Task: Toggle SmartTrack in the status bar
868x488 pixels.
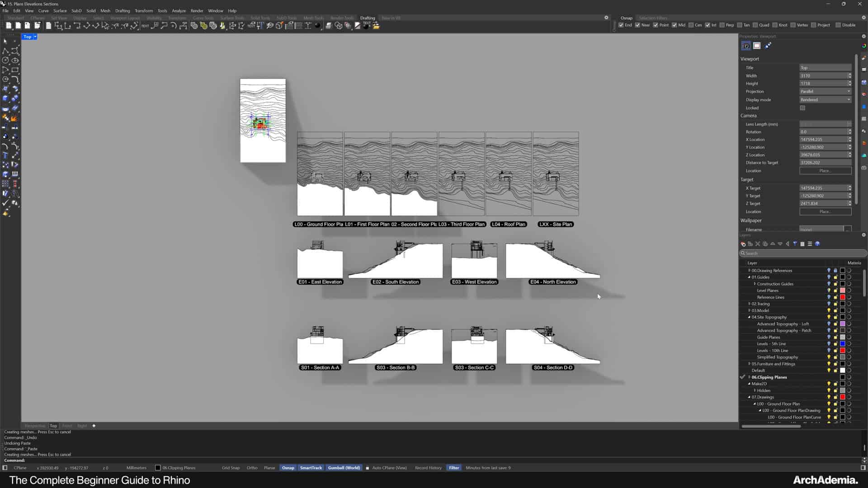Action: [x=311, y=468]
